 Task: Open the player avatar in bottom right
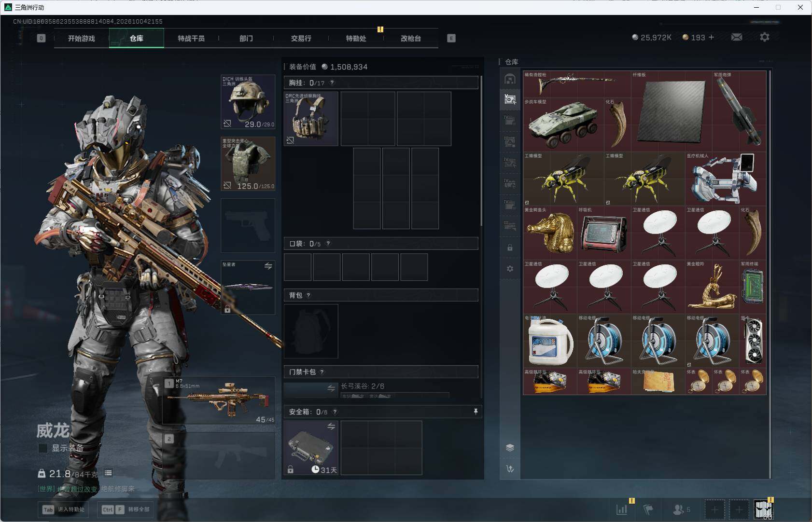click(764, 509)
